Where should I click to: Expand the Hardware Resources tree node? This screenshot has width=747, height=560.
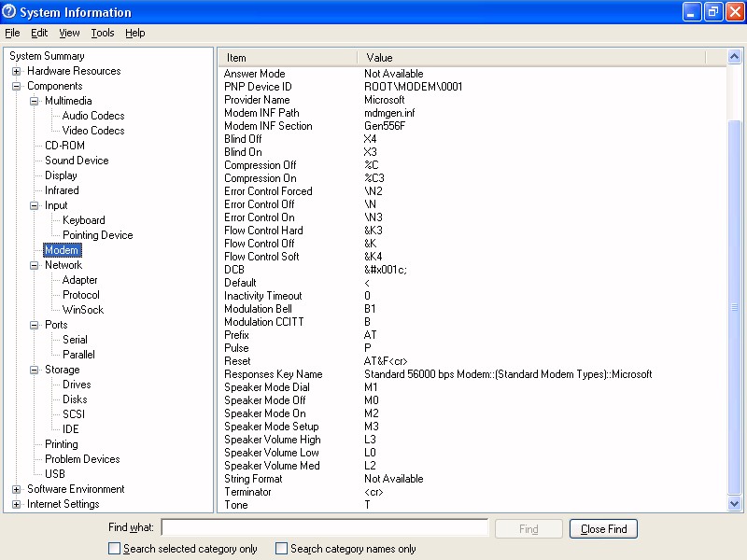[x=16, y=71]
